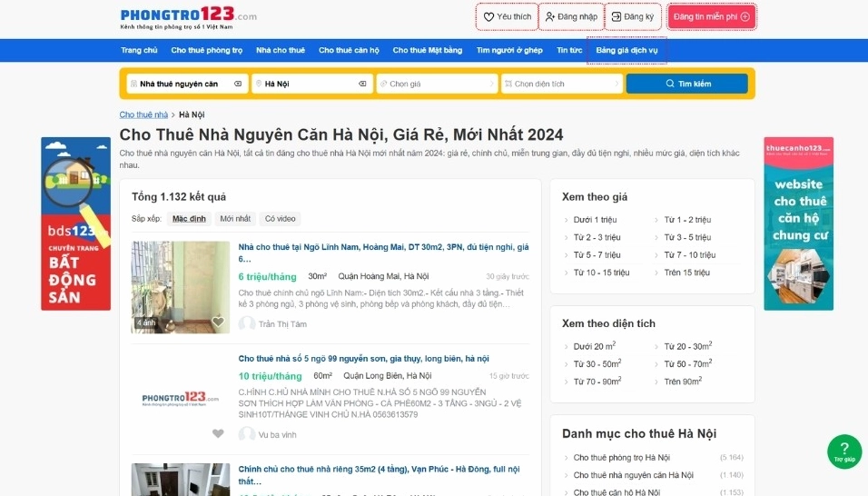Open listing title Nhà cho thuê tại Ngõ Lĩnh Nam
Viewport: 868px width, 496px height.
(383, 253)
